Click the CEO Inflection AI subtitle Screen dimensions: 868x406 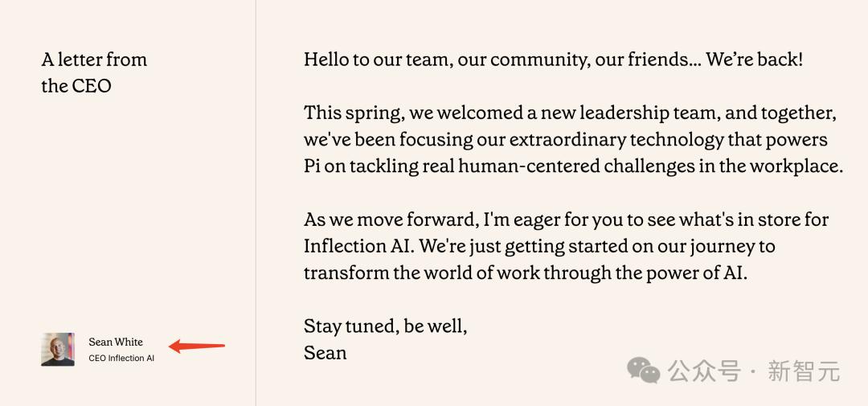click(121, 359)
